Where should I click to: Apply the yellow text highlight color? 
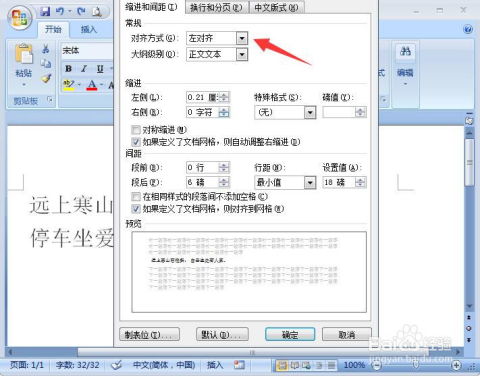click(69, 85)
